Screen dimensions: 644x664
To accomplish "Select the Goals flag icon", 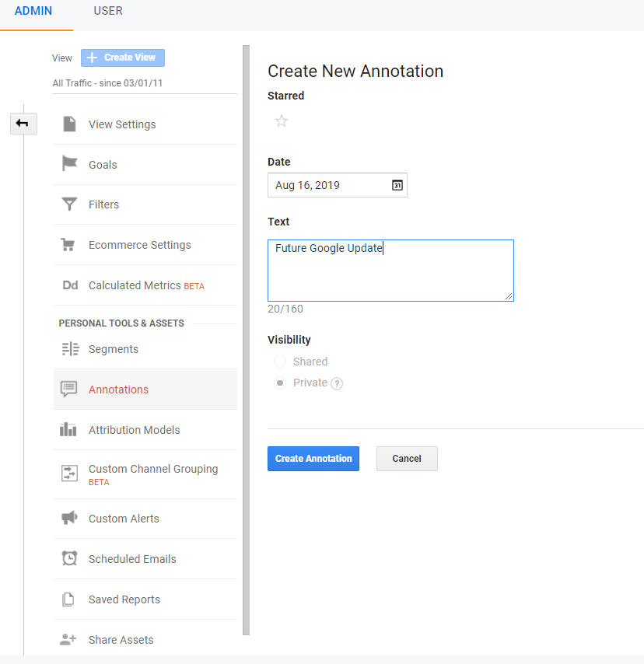I will click(69, 164).
